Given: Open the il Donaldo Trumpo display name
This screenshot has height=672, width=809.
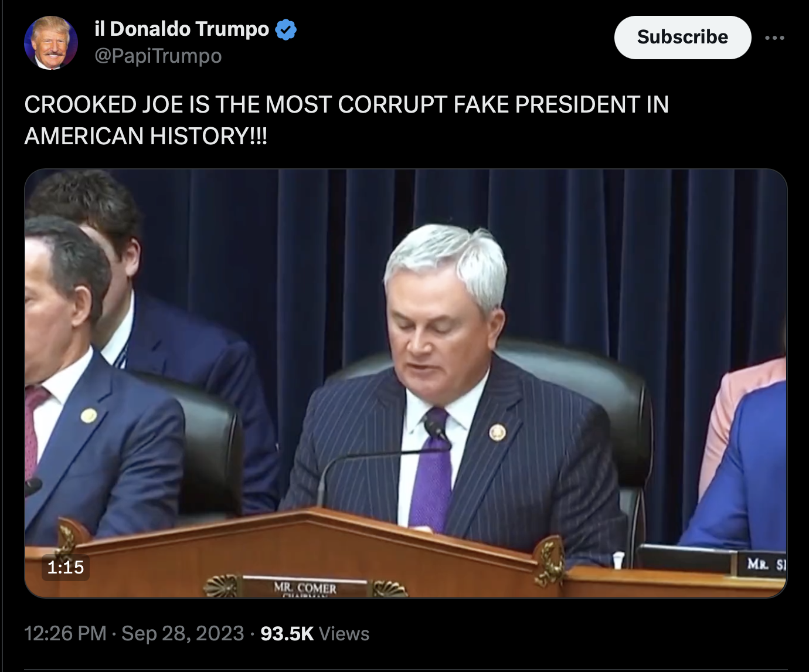Looking at the screenshot, I should coord(182,29).
